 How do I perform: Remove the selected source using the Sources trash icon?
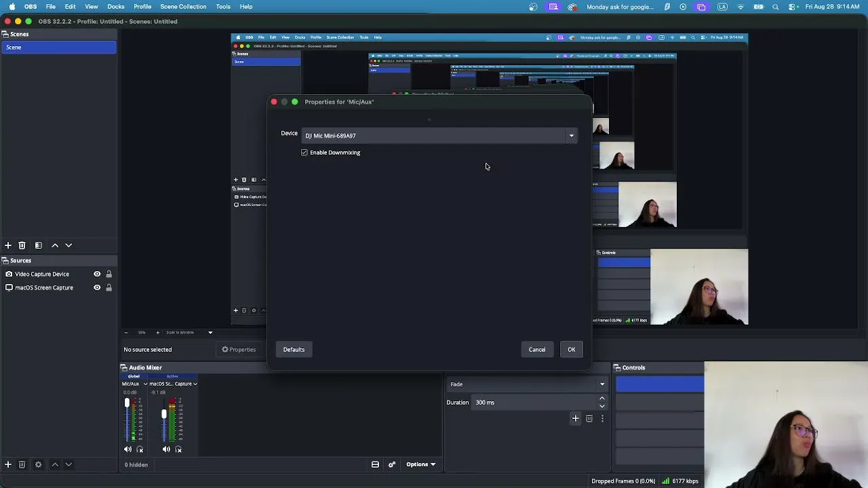click(x=22, y=464)
